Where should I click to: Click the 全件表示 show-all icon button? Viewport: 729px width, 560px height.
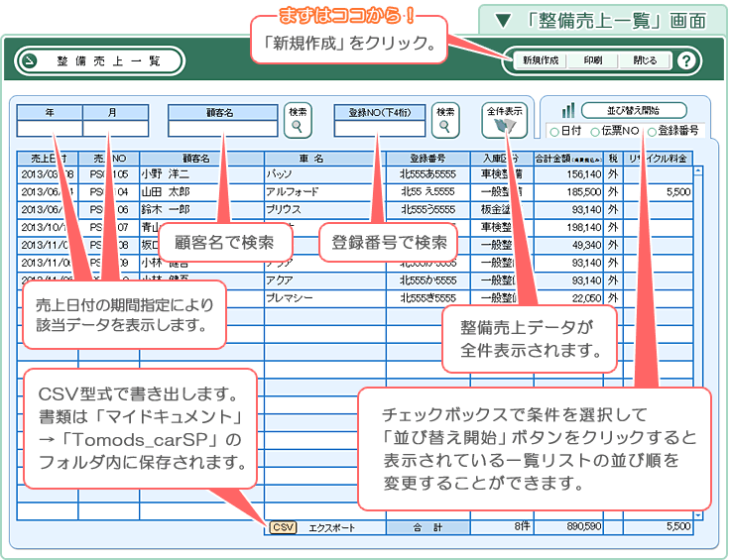tap(505, 120)
